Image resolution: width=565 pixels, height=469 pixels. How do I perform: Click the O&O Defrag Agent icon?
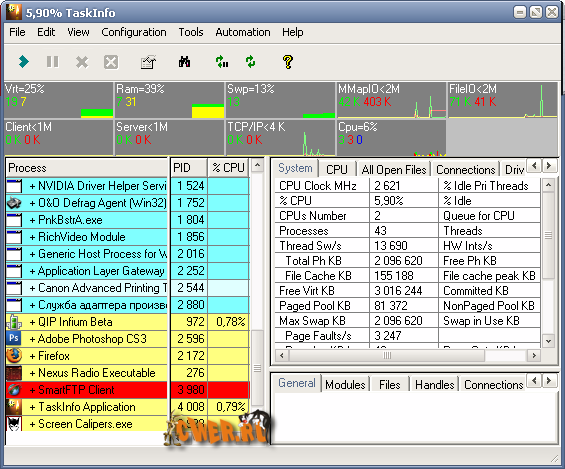click(14, 203)
